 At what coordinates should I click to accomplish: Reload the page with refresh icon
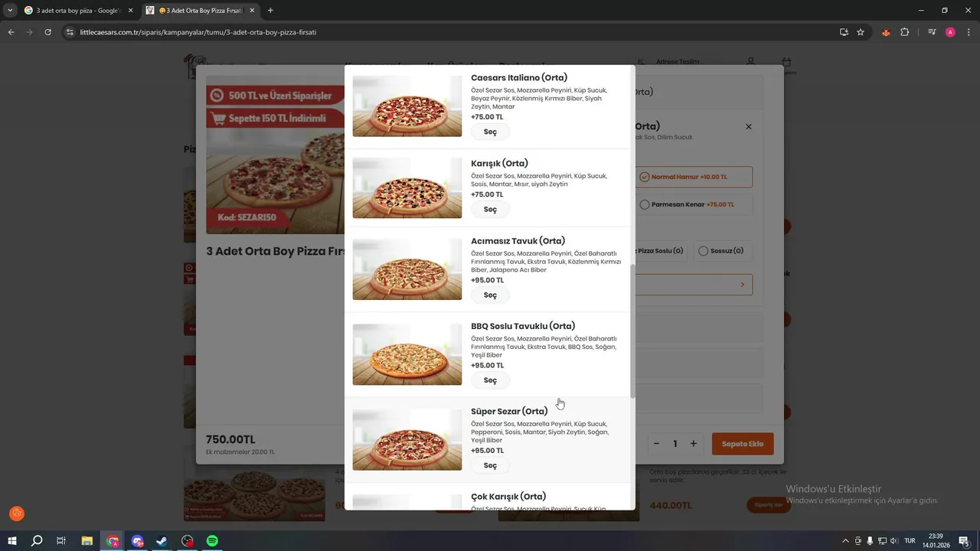(47, 32)
